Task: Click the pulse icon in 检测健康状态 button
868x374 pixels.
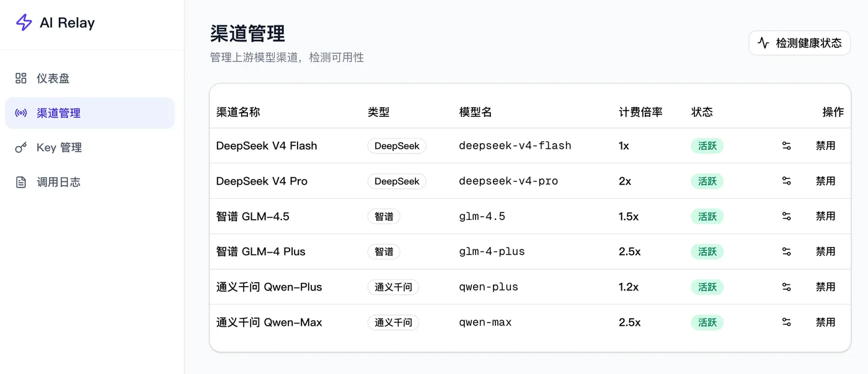Action: coord(763,43)
